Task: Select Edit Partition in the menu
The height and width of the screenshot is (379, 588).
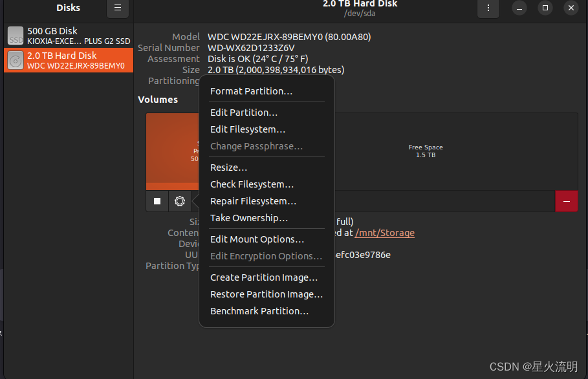Action: point(244,112)
